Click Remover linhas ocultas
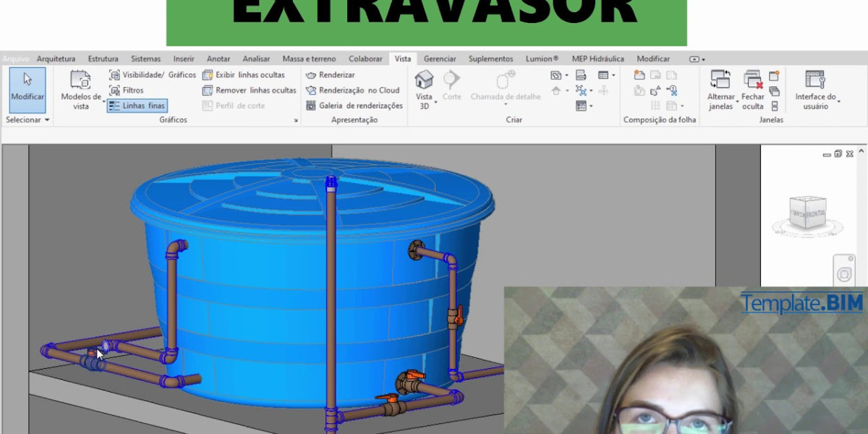The width and height of the screenshot is (868, 434). pos(250,90)
